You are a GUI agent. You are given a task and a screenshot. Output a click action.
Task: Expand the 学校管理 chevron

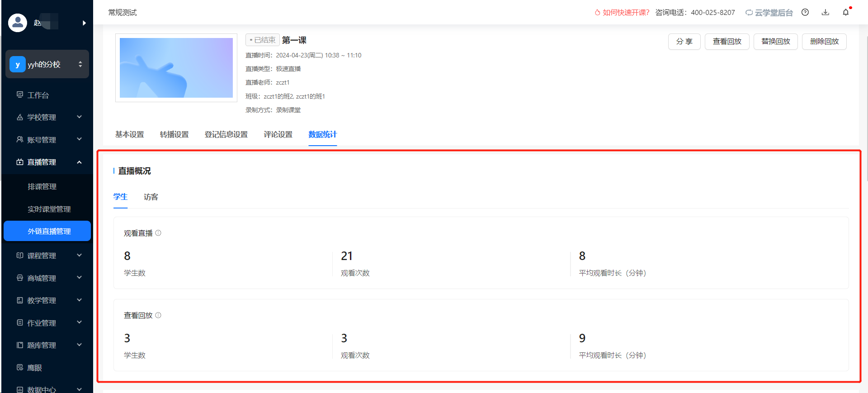coord(80,117)
